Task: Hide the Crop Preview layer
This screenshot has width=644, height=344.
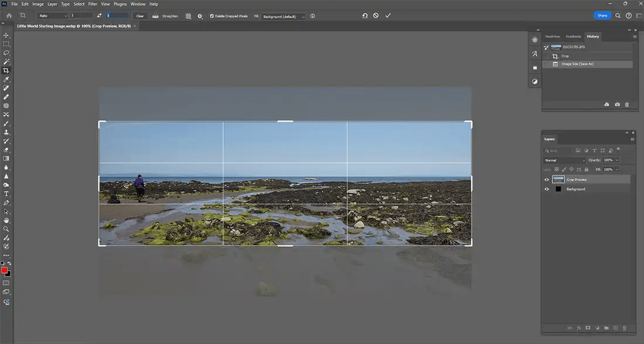Action: pyautogui.click(x=547, y=179)
